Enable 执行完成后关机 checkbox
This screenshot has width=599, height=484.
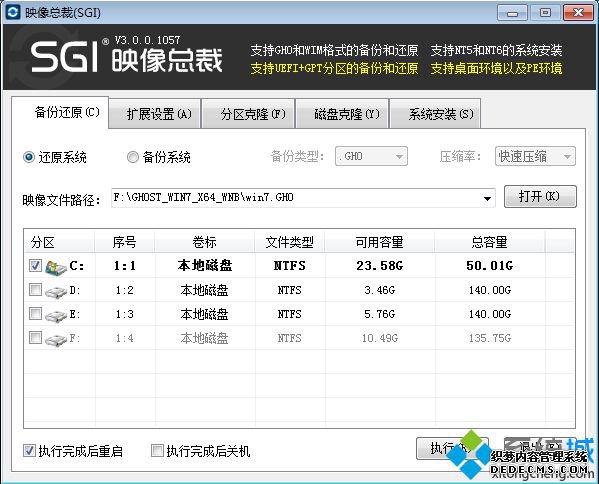pos(157,450)
